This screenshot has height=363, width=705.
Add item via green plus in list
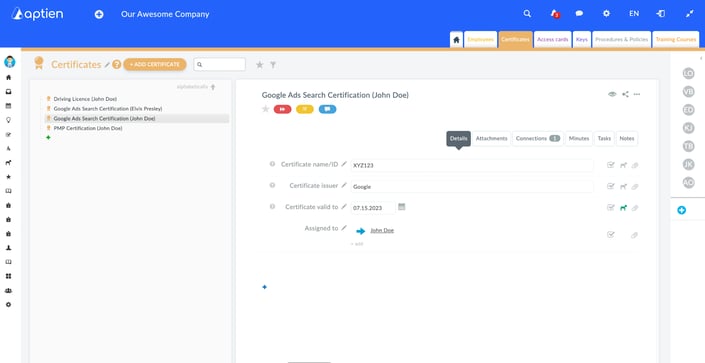(48, 137)
